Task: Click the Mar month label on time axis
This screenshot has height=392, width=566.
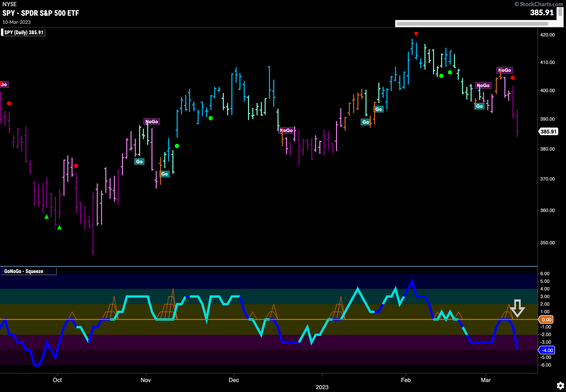Action: (x=486, y=380)
